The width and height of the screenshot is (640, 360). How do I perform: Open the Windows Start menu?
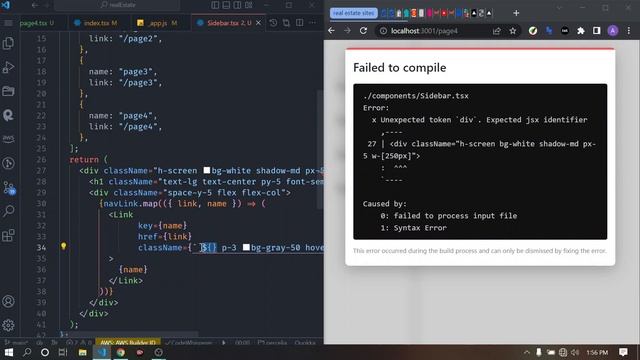click(x=8, y=352)
